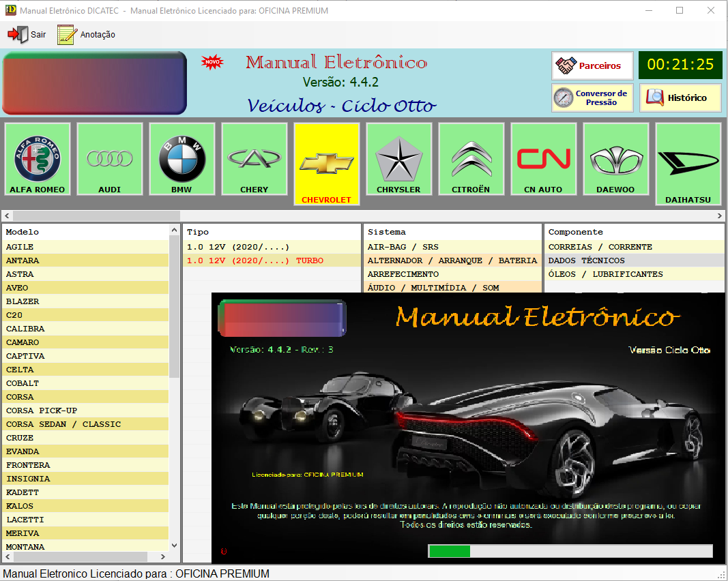Select the CORSA model row
Viewport: 728px width, 581px height.
point(86,397)
